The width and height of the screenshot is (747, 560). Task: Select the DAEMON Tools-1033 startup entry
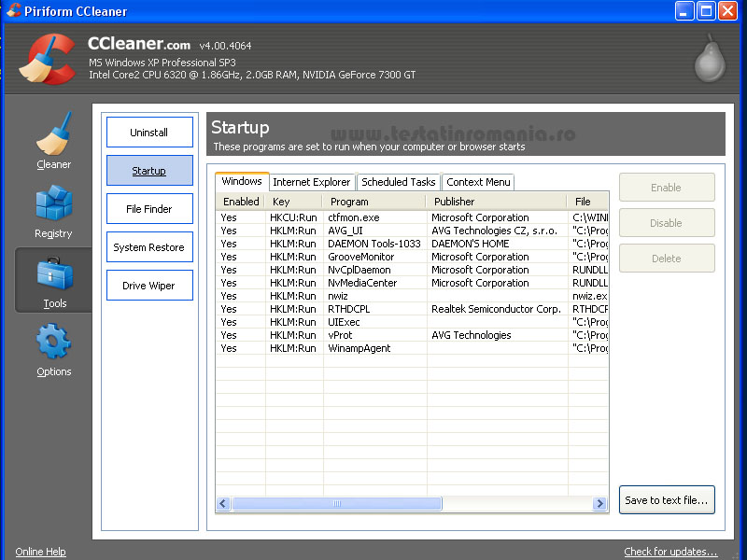coord(367,244)
